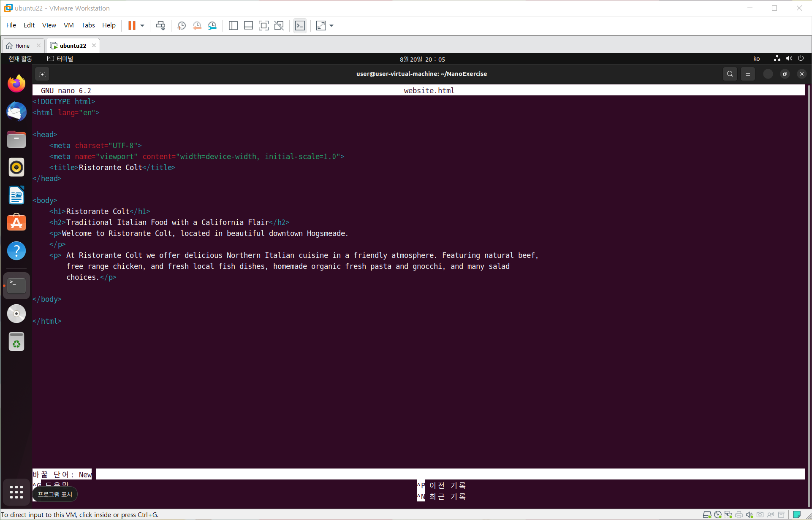
Task: Launch Firefox from the dock
Action: click(16, 84)
